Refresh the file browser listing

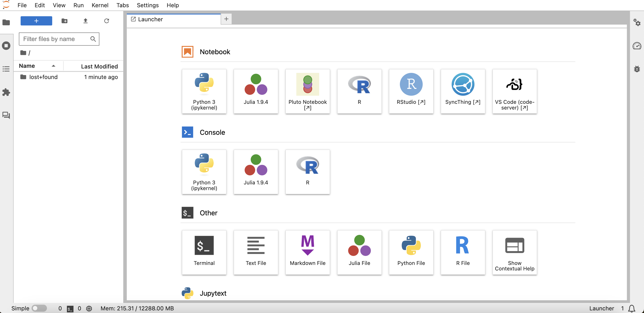click(107, 21)
